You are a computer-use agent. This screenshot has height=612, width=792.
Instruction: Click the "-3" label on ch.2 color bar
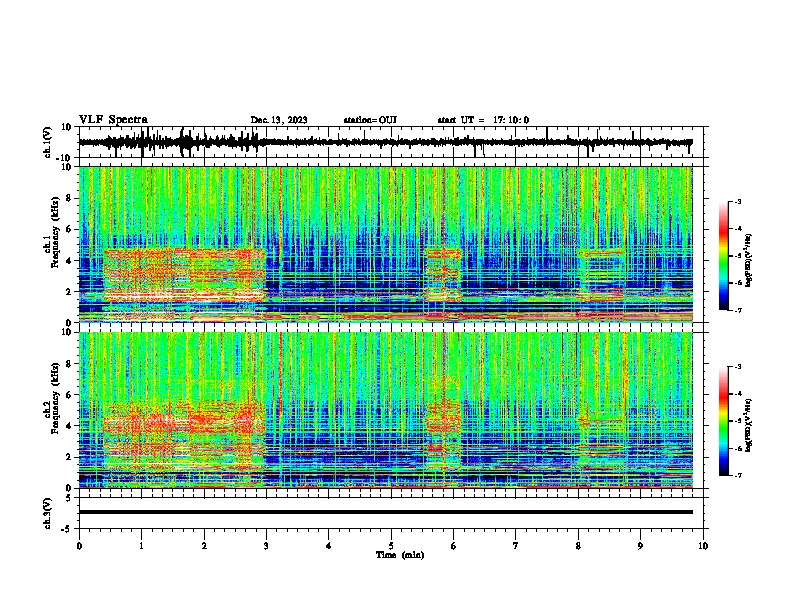pyautogui.click(x=738, y=367)
